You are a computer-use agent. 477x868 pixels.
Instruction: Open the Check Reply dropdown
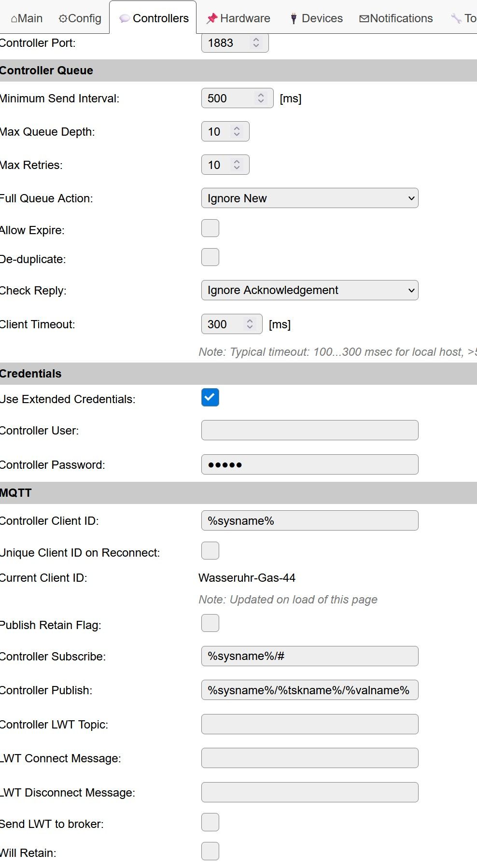pyautogui.click(x=309, y=290)
